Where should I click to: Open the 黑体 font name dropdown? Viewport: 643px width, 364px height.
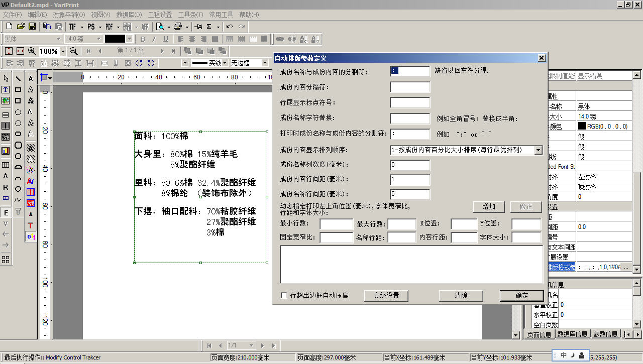[58, 39]
